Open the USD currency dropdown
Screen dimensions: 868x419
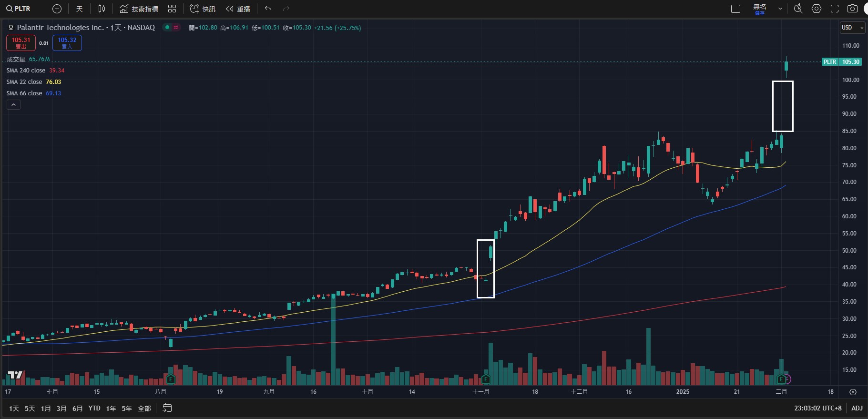point(852,28)
